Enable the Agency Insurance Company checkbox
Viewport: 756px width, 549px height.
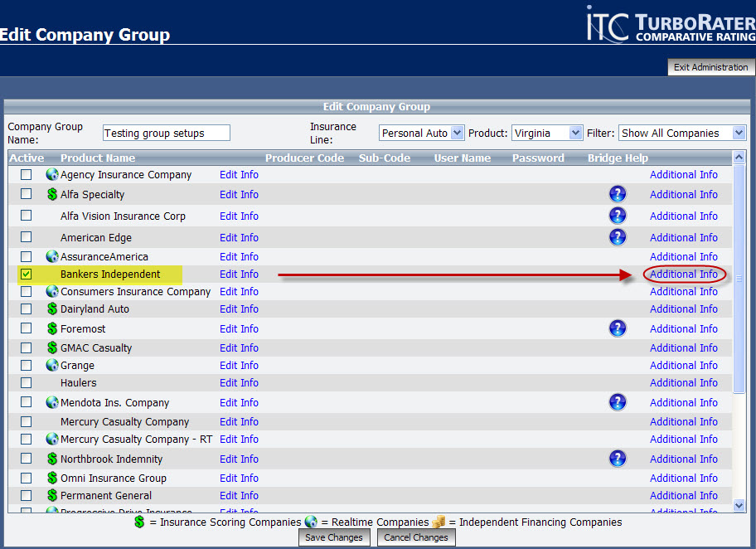(x=26, y=174)
